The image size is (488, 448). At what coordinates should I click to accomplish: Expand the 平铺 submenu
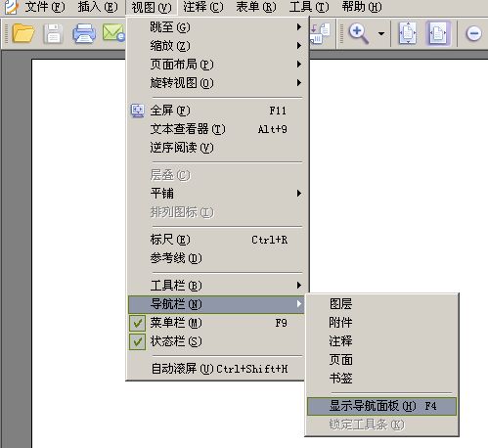(216, 194)
